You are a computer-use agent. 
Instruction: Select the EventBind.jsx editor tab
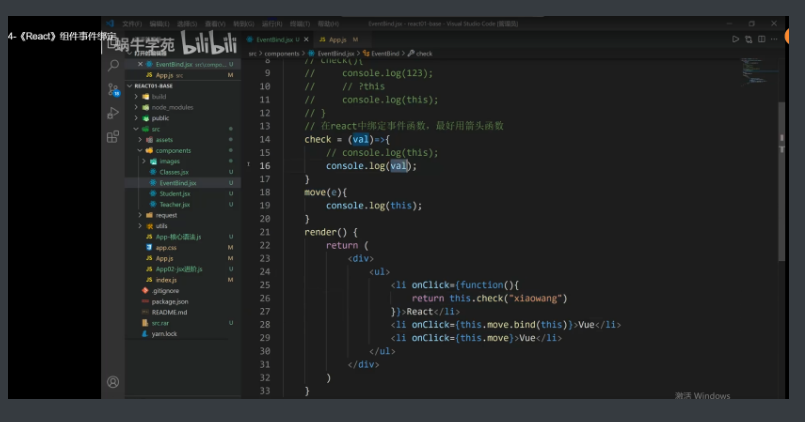pos(275,40)
